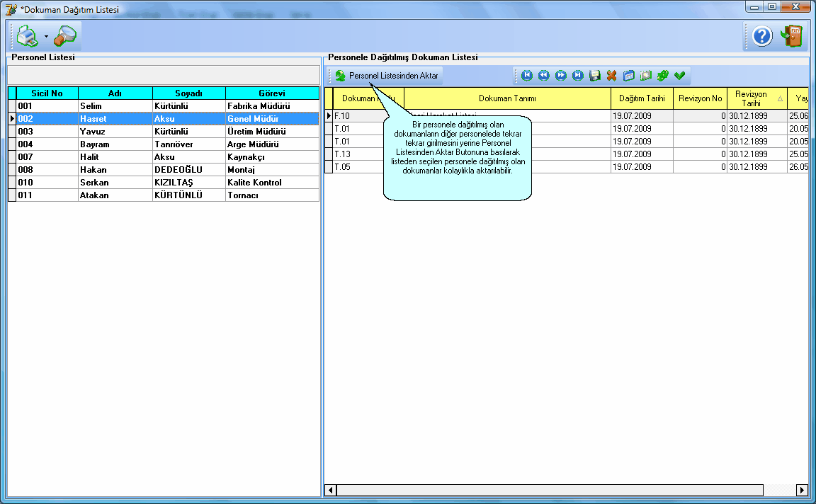Image resolution: width=816 pixels, height=504 pixels.
Task: Click the horizontal scrollbar left arrow
Action: 331,490
